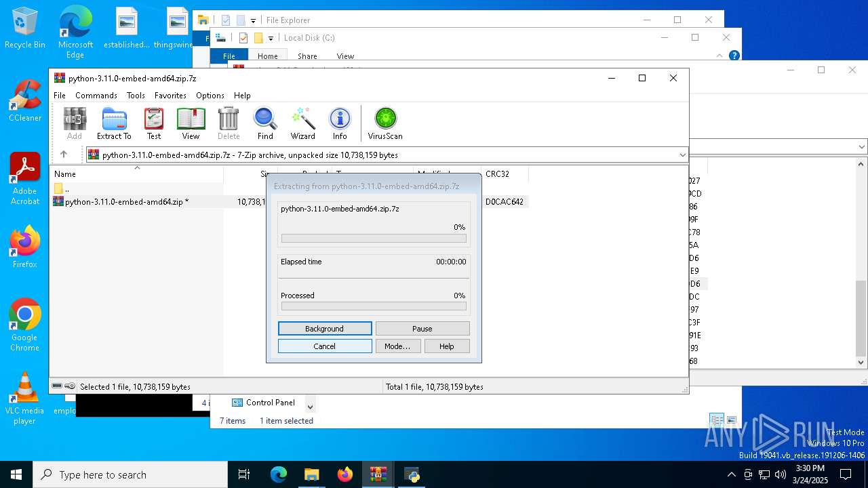Click the Mode... button
This screenshot has width=868, height=488.
[397, 346]
